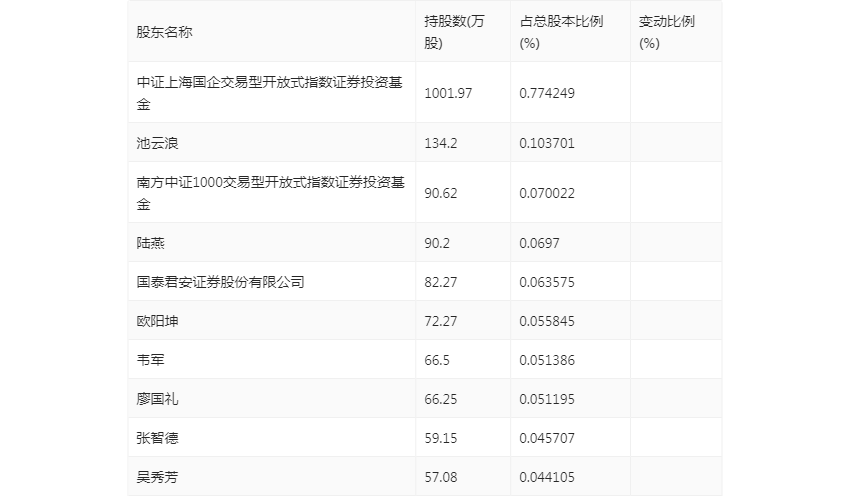Select the 0.055845 ratio value
The image size is (850, 496).
click(546, 321)
